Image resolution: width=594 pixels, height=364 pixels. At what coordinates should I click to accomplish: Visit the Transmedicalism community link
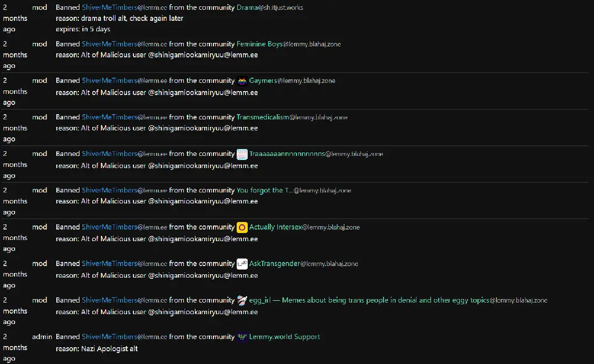click(x=292, y=117)
